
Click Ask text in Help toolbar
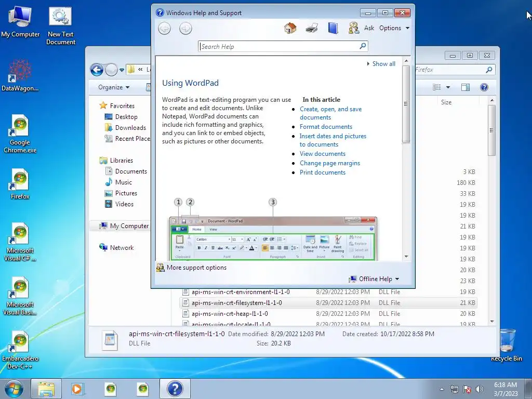point(369,28)
